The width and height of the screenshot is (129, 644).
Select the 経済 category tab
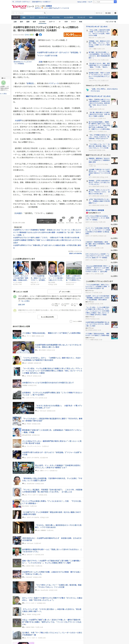click(x=34, y=22)
